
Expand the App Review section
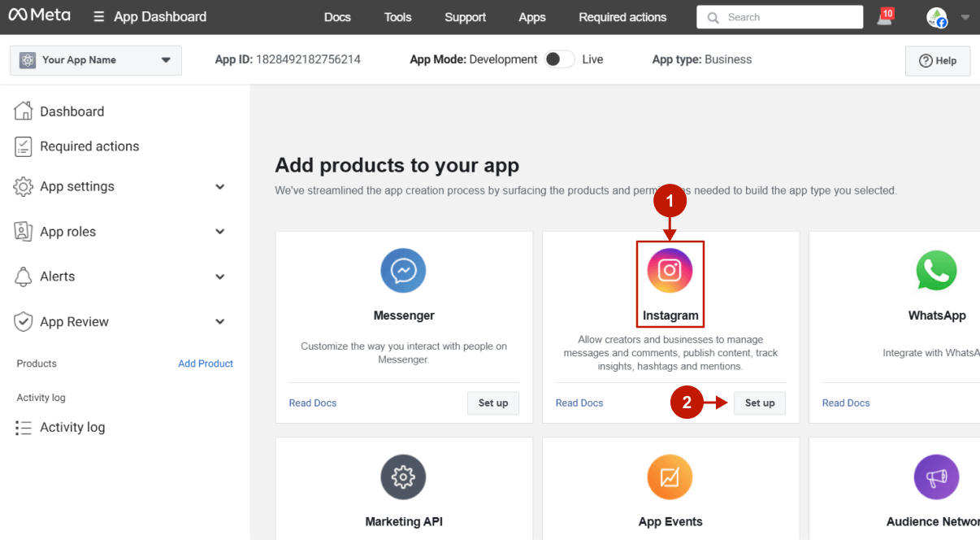tap(219, 322)
